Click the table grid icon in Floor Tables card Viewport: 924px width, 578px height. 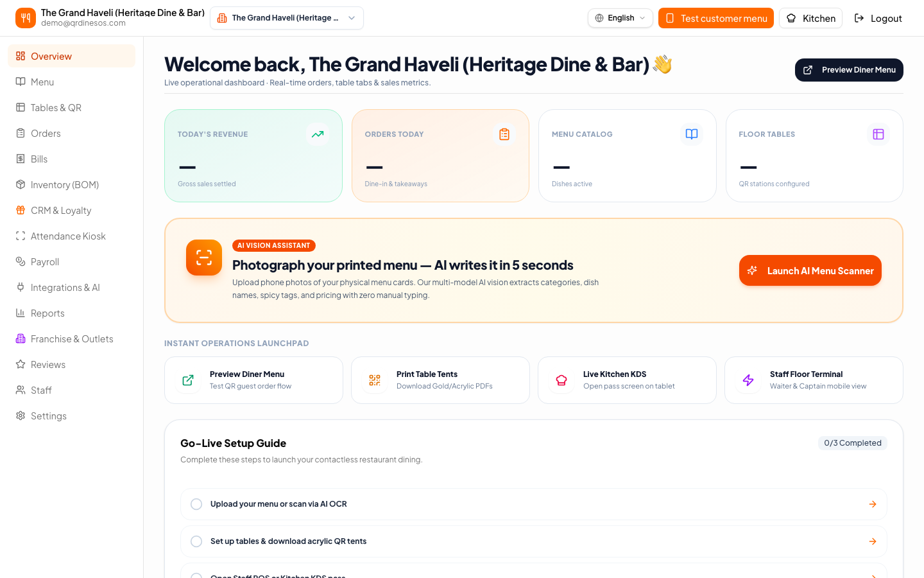tap(878, 134)
